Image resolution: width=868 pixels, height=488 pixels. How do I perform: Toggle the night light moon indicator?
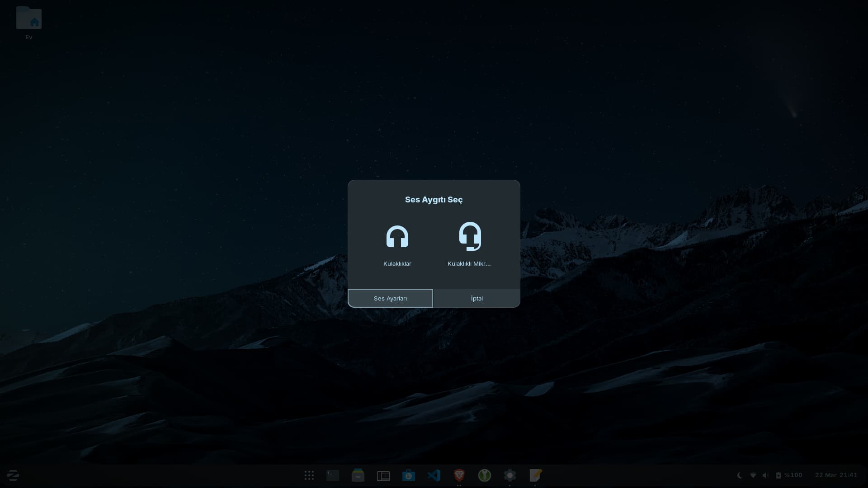point(740,475)
